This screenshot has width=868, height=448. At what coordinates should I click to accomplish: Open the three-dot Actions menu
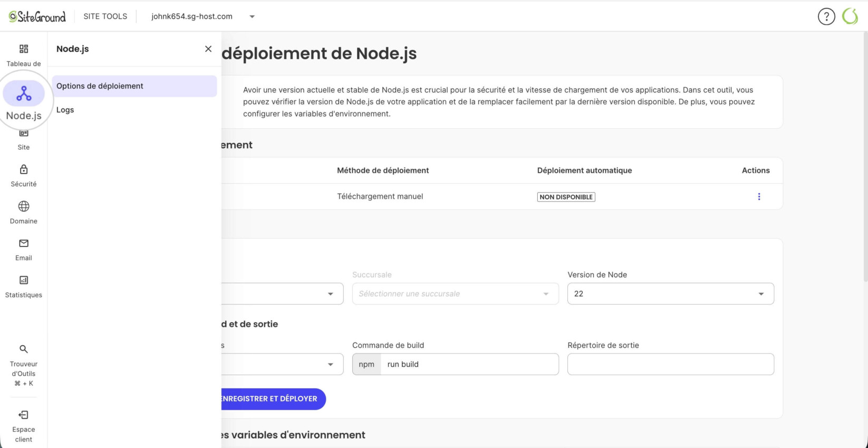point(759,197)
